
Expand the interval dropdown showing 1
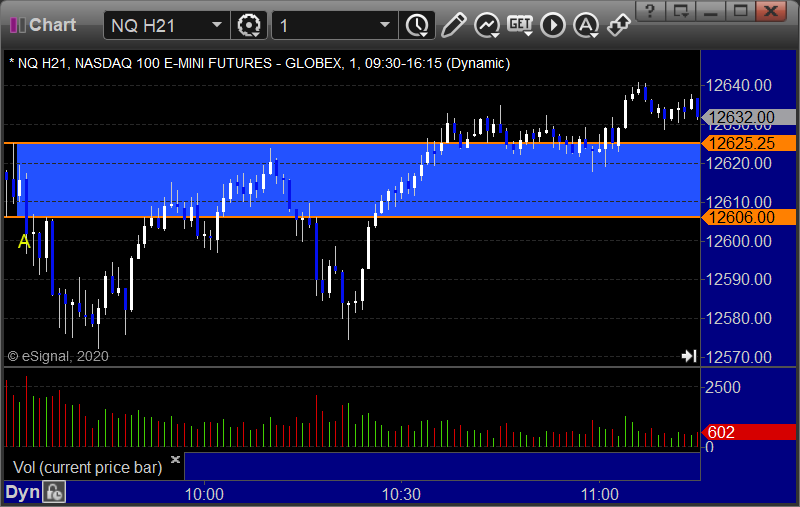click(x=385, y=25)
